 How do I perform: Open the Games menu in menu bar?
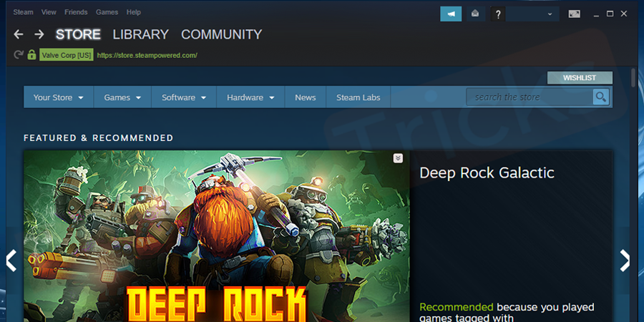point(107,12)
